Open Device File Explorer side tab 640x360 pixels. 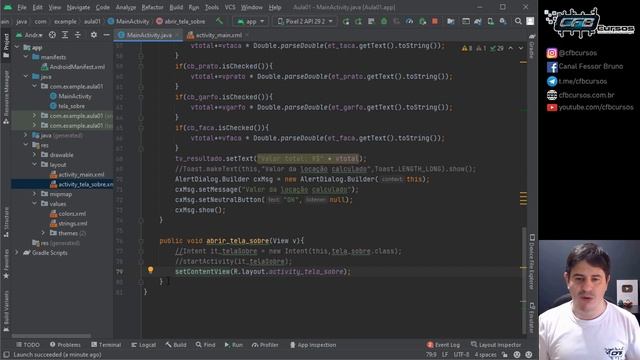pyautogui.click(x=532, y=262)
